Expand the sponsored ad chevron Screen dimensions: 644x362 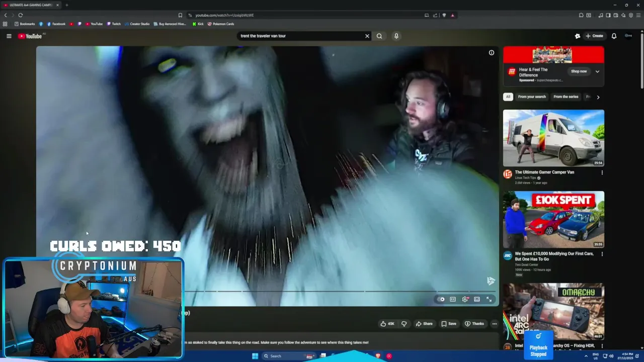tap(597, 71)
